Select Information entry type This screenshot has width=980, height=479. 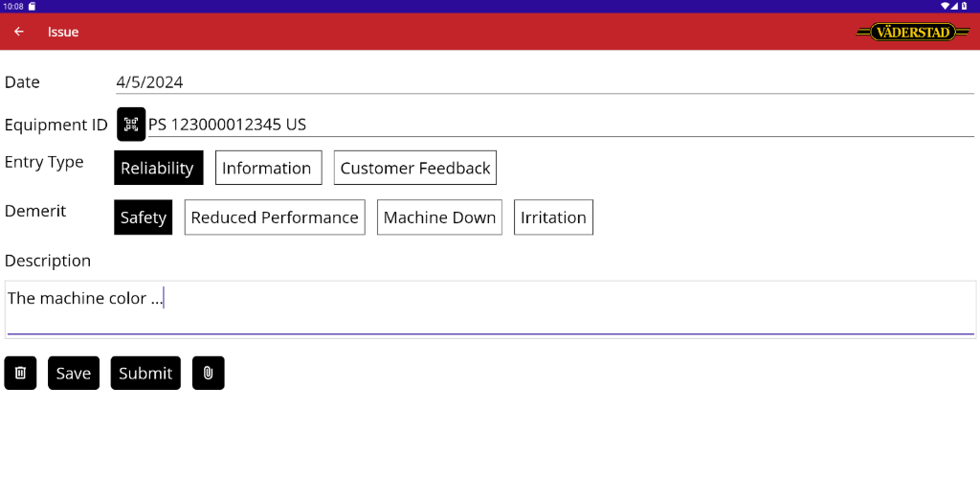click(269, 168)
